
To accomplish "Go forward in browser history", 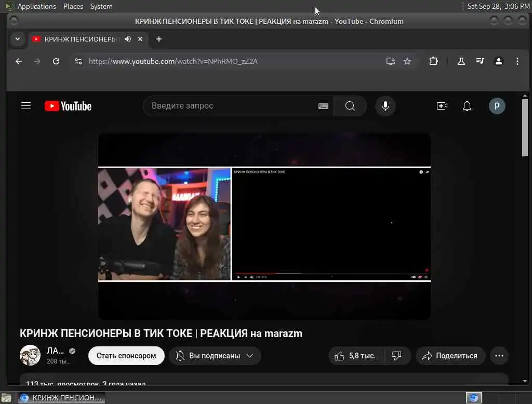I will [37, 61].
